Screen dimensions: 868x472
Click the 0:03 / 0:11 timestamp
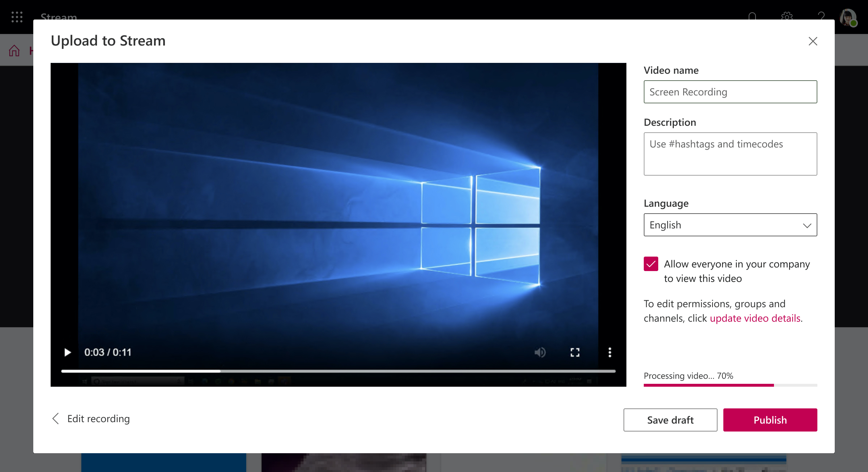click(x=108, y=352)
